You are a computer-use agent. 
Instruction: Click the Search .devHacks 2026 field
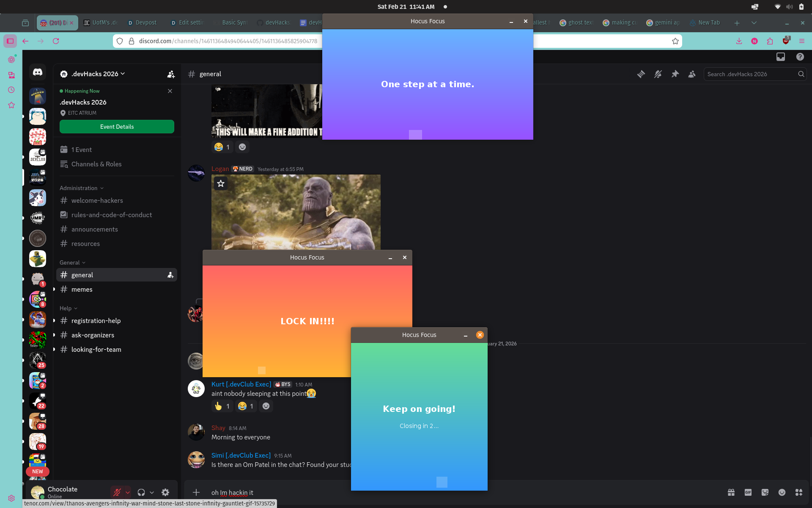click(x=751, y=74)
